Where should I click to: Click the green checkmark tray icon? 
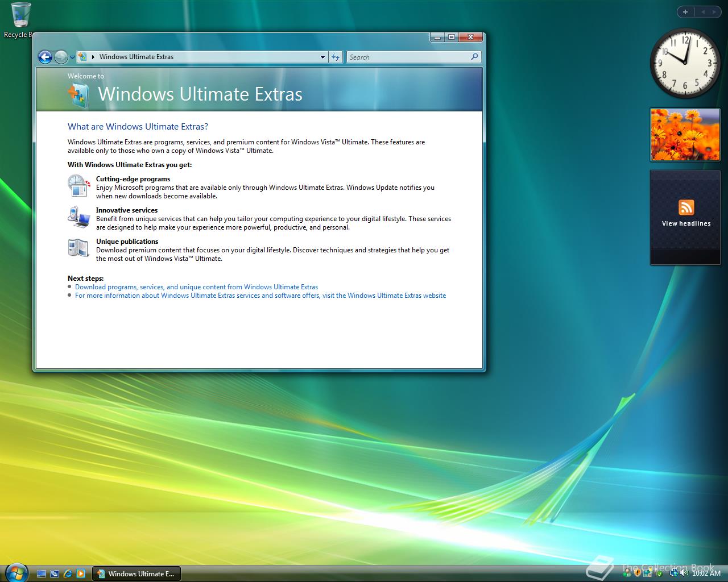click(660, 574)
